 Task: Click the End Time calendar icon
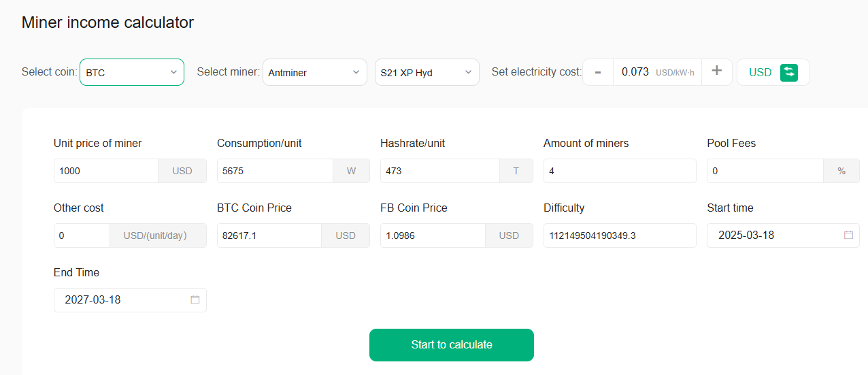pos(195,299)
